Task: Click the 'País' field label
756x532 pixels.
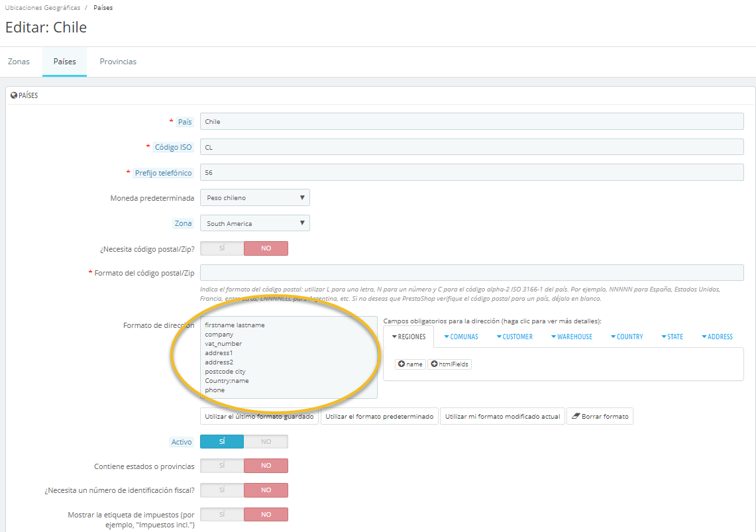Action: pos(185,122)
